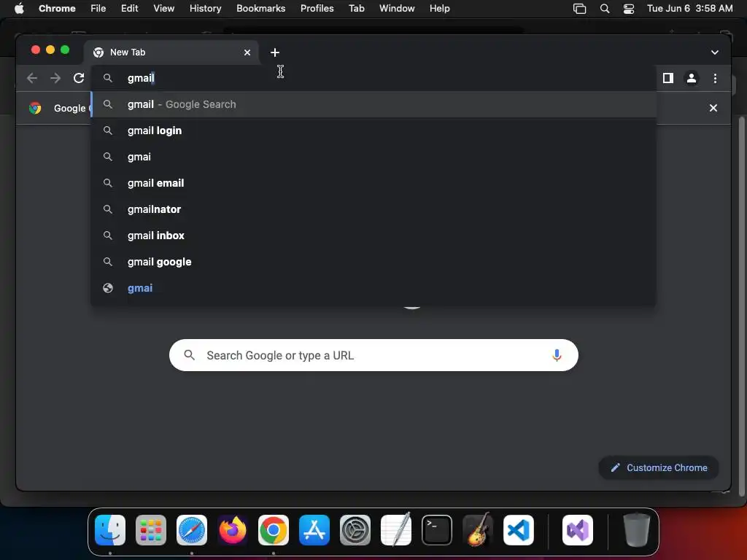Open the Trash in the dock

[637, 530]
